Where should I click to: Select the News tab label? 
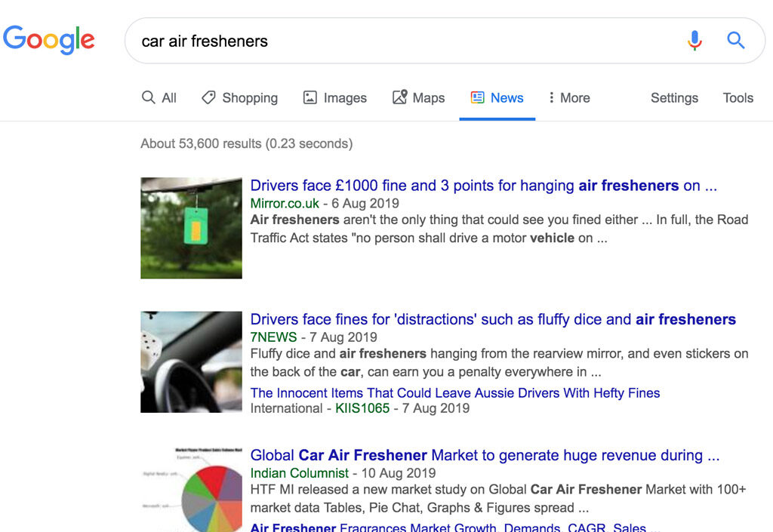click(x=507, y=97)
